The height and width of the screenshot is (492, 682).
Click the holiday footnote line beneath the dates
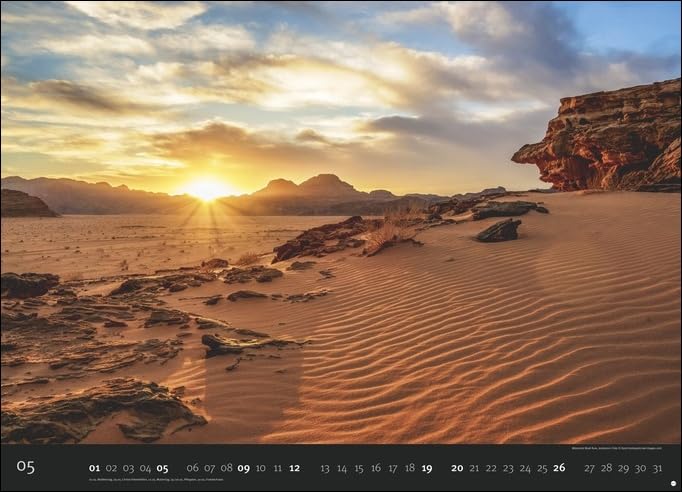click(156, 480)
